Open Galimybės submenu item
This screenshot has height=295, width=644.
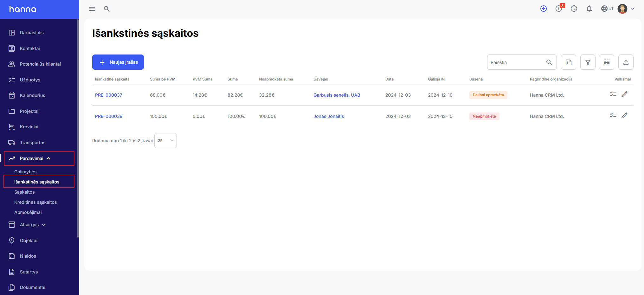tap(25, 172)
